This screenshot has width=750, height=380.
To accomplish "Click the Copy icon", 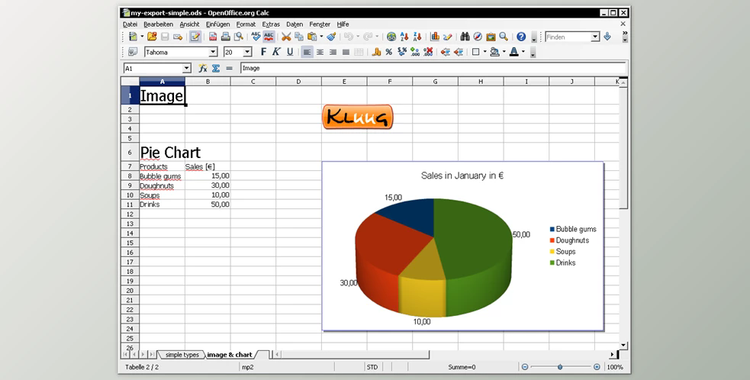I will pos(299,36).
